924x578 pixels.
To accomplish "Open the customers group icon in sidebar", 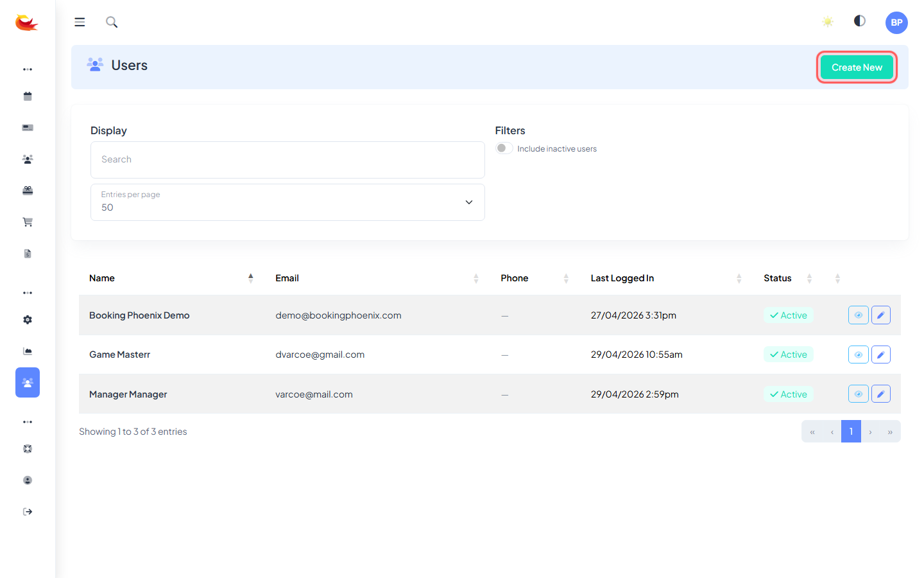I will [28, 159].
